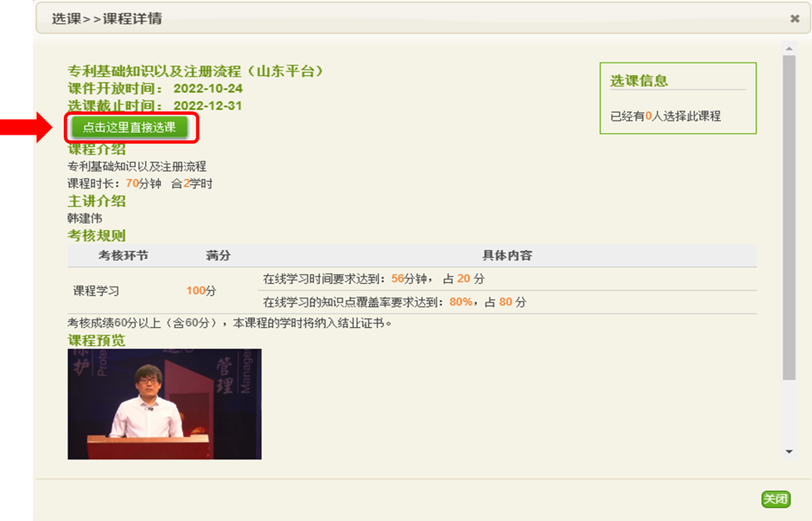The height and width of the screenshot is (521, 812).
Task: Click the 课程时长 70分钟 line
Action: pyautogui.click(x=140, y=184)
